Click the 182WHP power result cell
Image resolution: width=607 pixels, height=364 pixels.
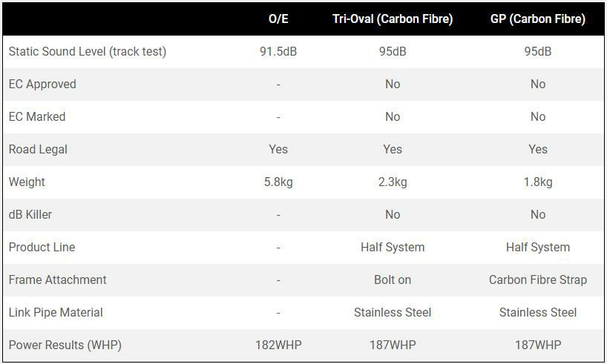(x=278, y=345)
